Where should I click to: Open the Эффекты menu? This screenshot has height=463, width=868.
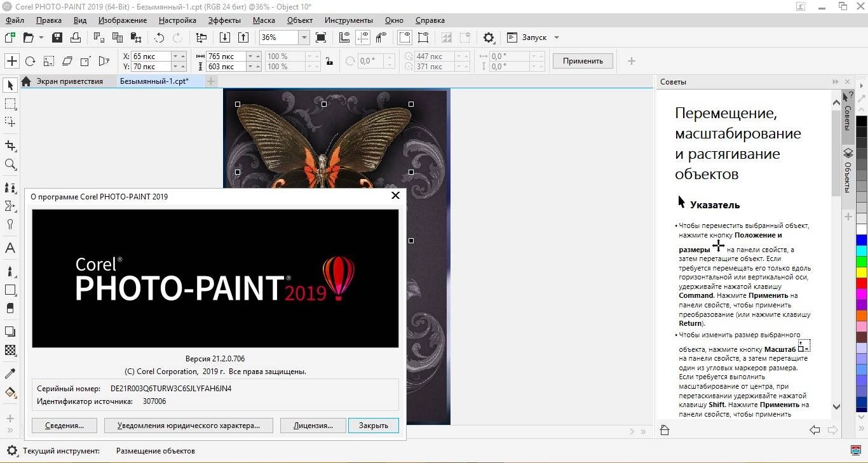(224, 20)
